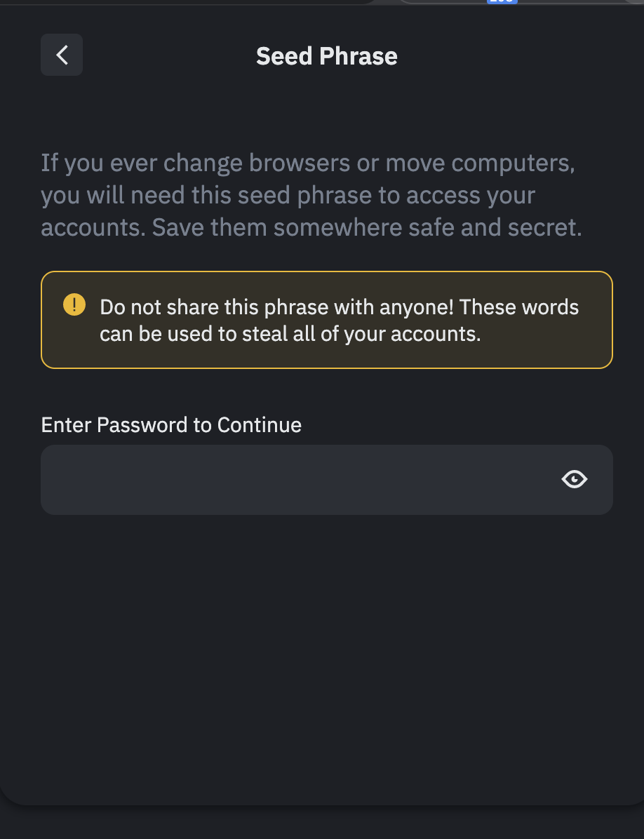Viewport: 644px width, 839px height.
Task: Click 'Save them somewhere safe and secret' text
Action: click(x=367, y=227)
